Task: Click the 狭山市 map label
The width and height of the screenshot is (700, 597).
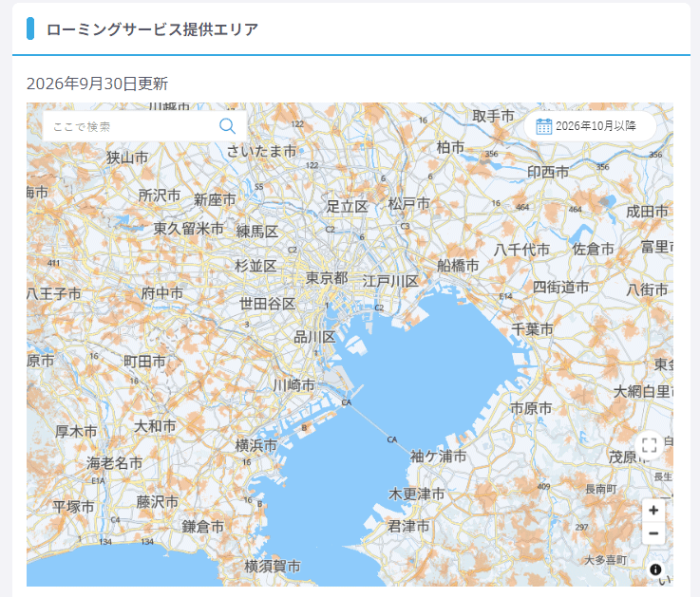Action: point(127,158)
